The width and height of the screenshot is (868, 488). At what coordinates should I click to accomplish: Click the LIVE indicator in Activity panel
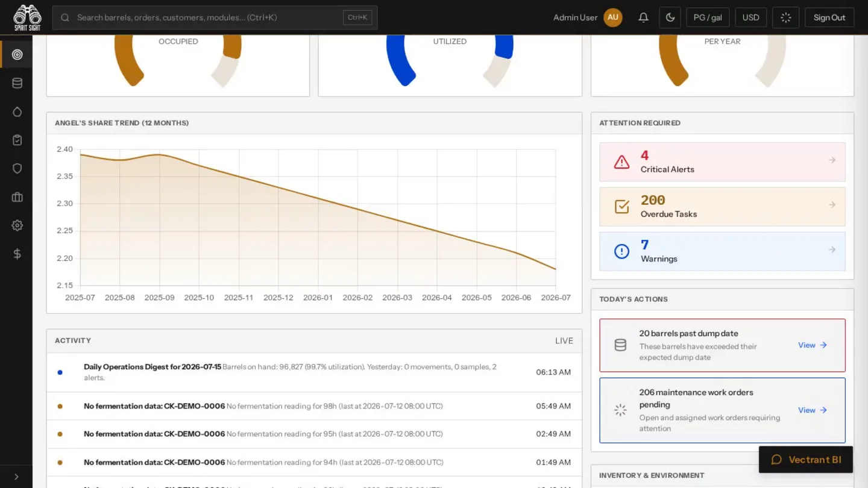[564, 340]
